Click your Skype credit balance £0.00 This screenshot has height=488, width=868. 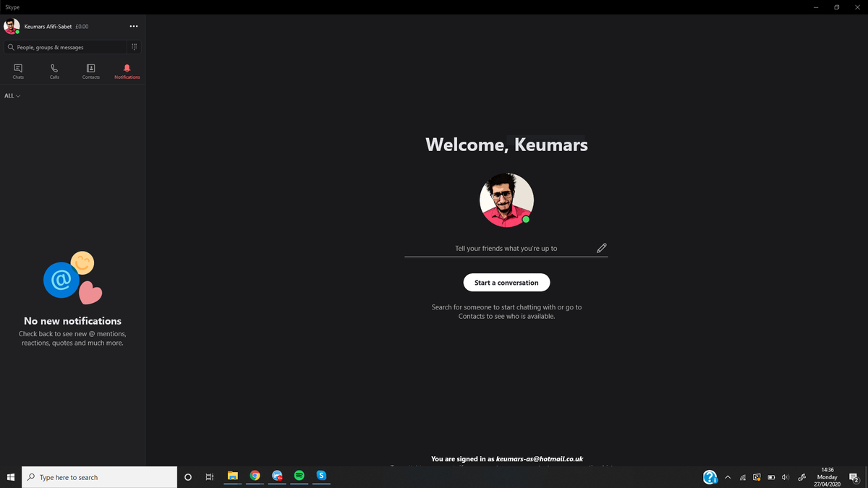coord(82,26)
